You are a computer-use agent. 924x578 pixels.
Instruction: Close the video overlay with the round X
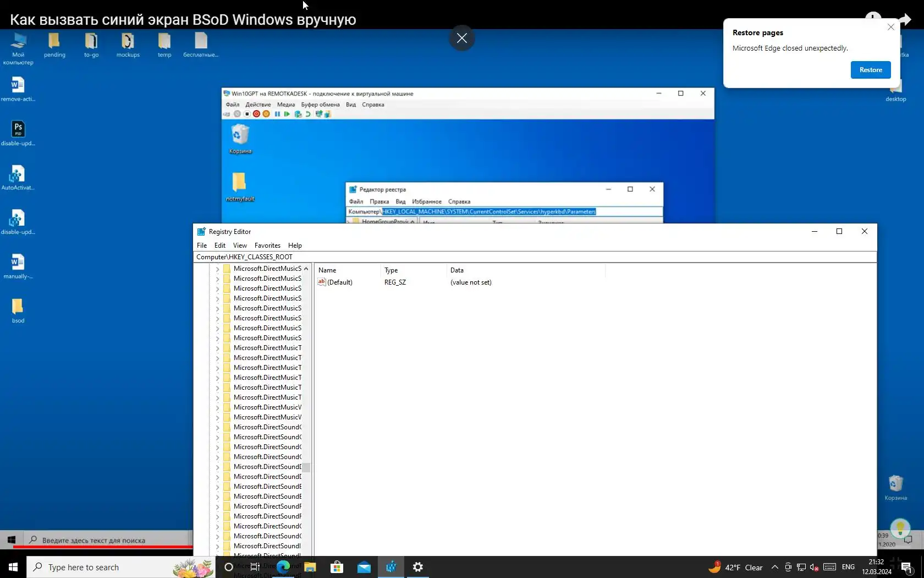pos(462,38)
